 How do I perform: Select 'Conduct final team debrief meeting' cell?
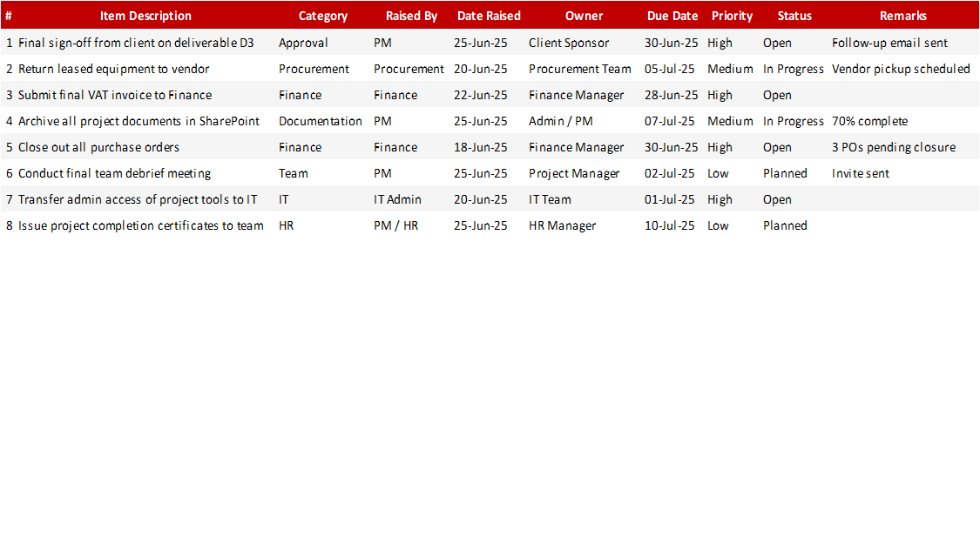pos(114,173)
